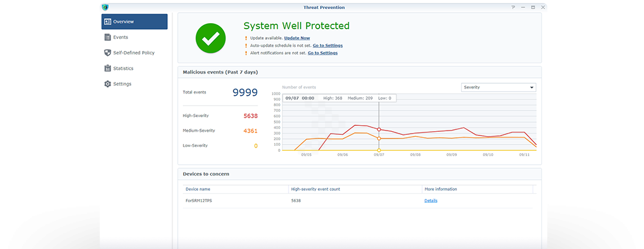Click the Settings gear icon
This screenshot has height=249, width=644.
pyautogui.click(x=108, y=84)
